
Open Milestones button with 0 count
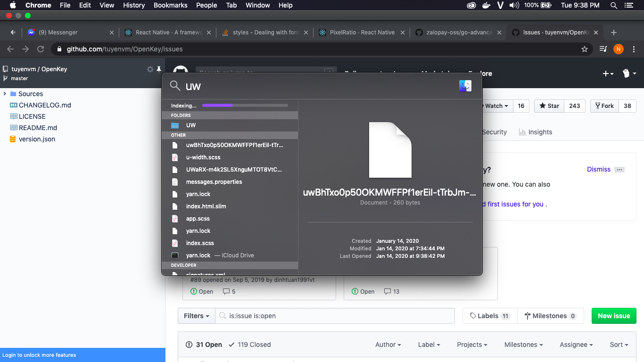point(551,316)
